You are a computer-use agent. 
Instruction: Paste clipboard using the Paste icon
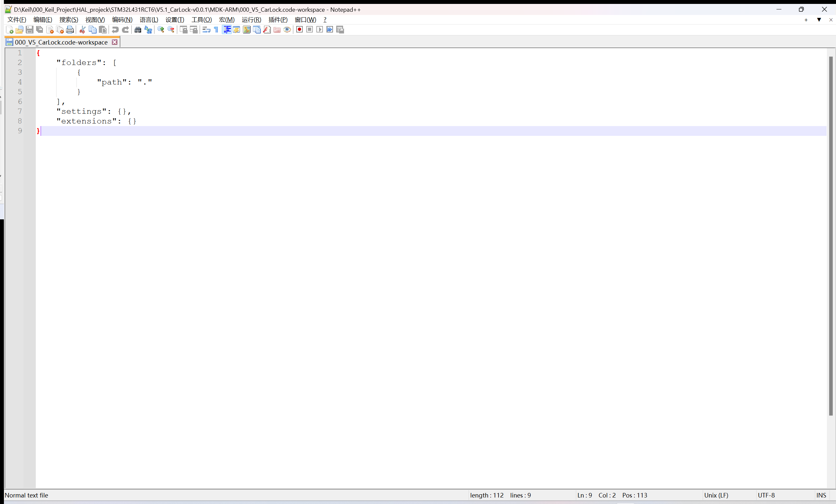[x=102, y=30]
